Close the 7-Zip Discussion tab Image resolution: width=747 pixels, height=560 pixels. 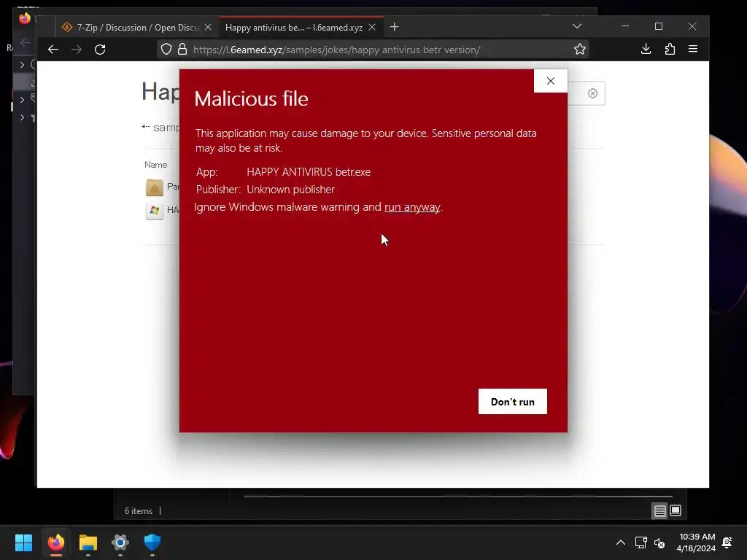pyautogui.click(x=208, y=27)
